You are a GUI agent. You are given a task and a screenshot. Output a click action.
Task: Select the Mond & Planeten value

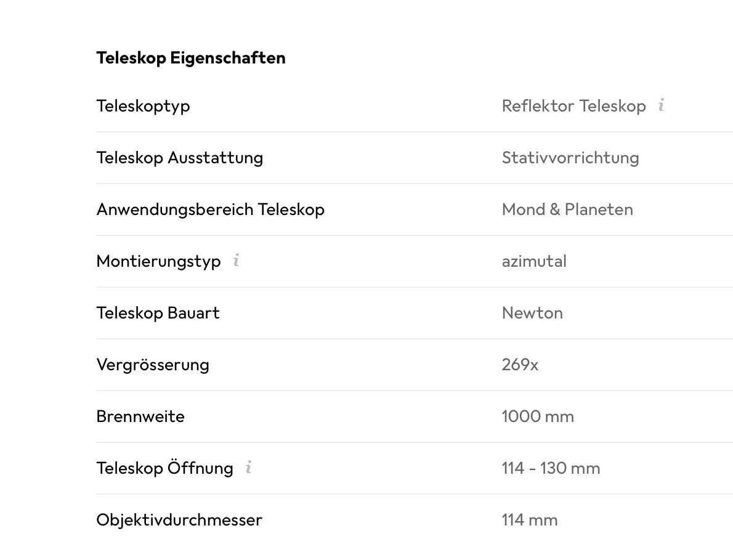pos(567,209)
